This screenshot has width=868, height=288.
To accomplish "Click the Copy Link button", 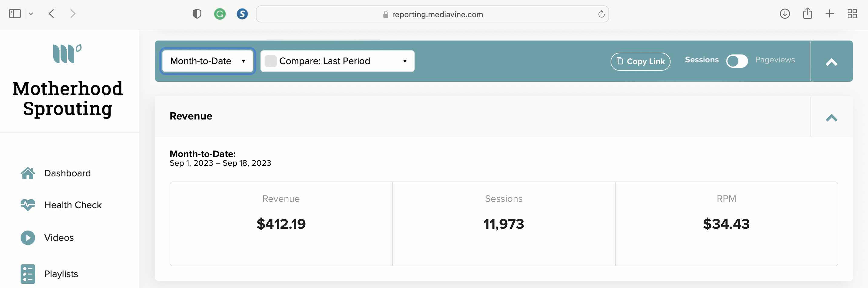I will [640, 62].
